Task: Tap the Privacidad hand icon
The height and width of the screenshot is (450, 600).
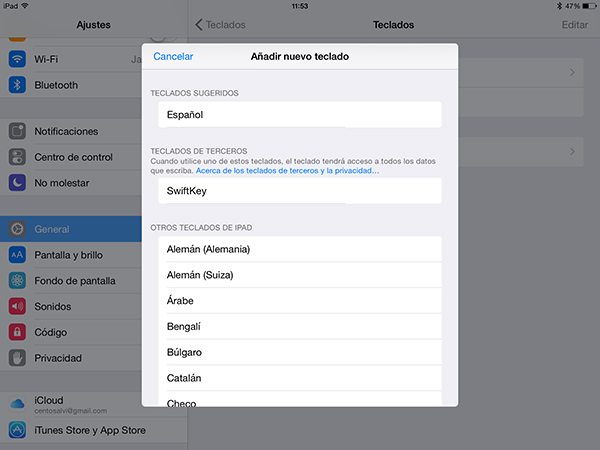Action: (x=17, y=358)
